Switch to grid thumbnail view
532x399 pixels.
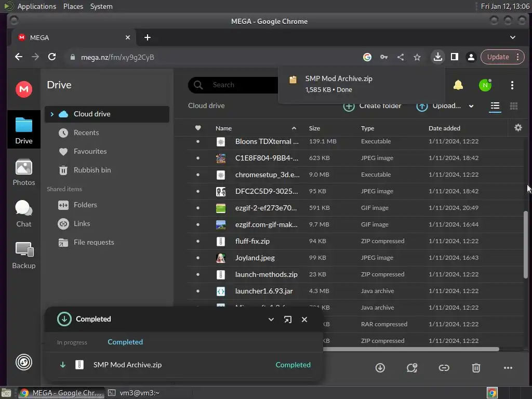click(514, 106)
